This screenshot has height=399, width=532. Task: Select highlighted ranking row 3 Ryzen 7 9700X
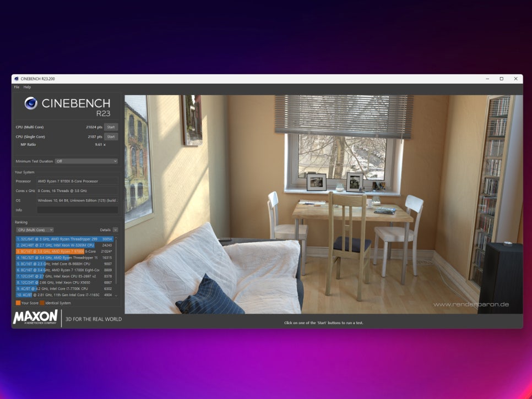click(64, 252)
